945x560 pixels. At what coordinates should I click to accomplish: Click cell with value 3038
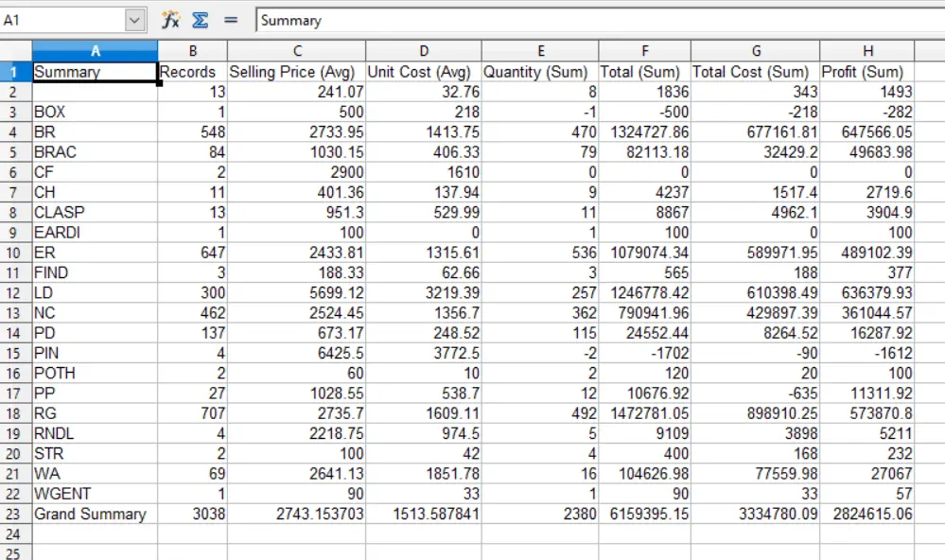click(192, 515)
